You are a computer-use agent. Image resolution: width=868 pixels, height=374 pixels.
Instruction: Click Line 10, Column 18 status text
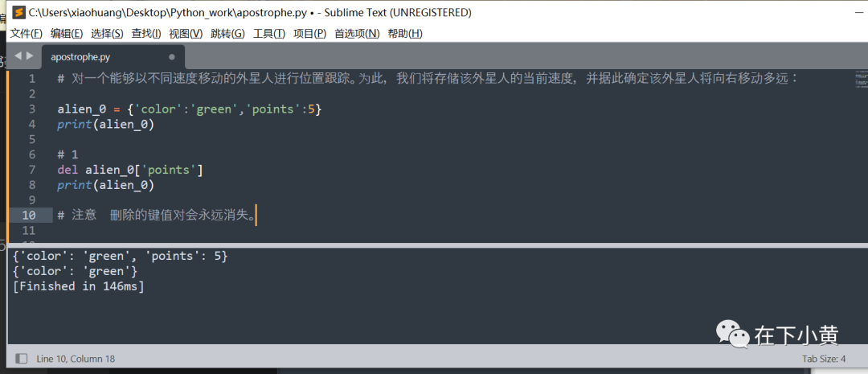[x=76, y=359]
